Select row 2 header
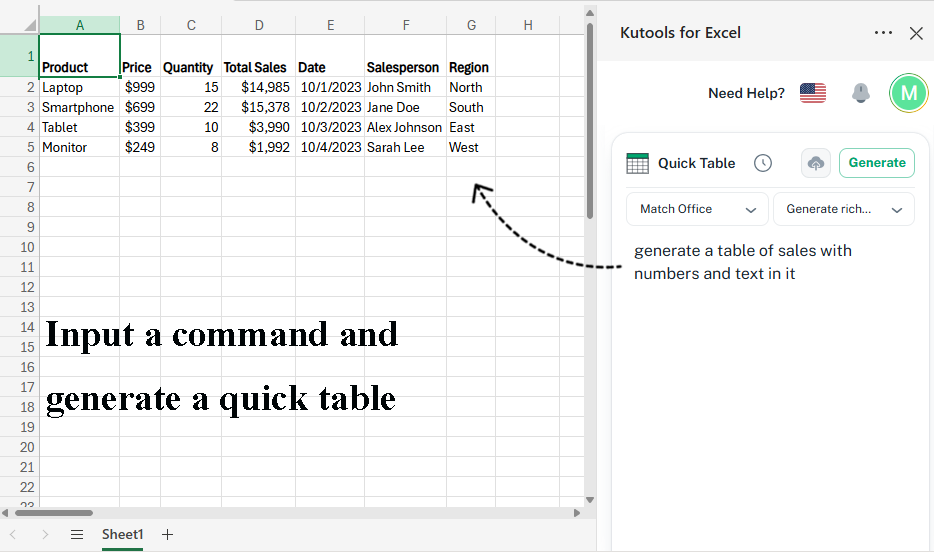934x552 pixels. [19, 87]
